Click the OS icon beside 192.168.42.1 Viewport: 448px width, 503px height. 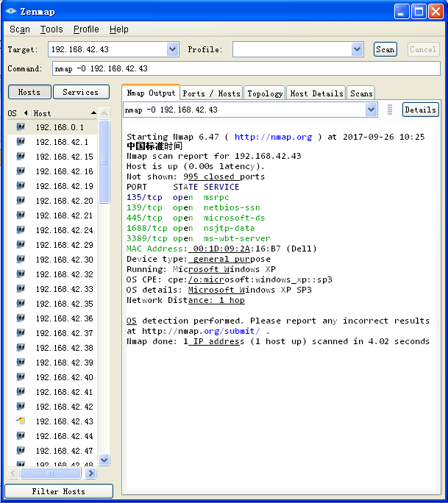[x=21, y=141]
